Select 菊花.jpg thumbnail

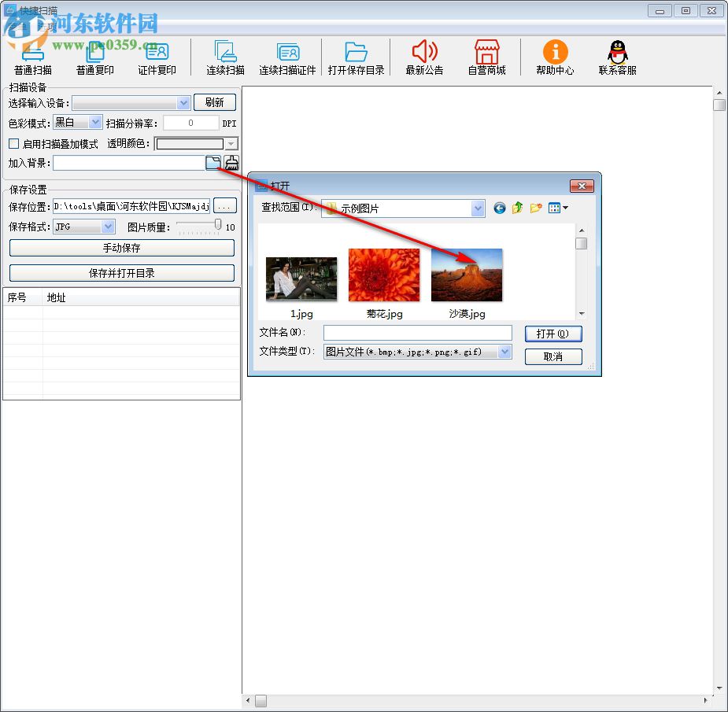384,275
